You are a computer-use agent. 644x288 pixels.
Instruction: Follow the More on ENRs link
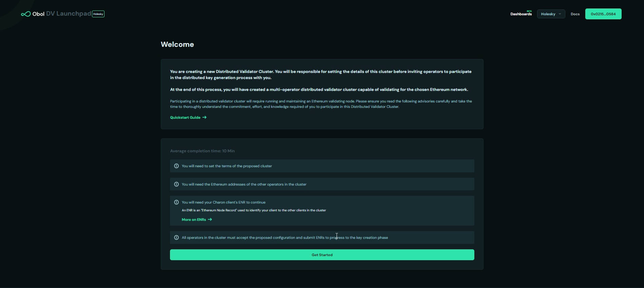194,219
